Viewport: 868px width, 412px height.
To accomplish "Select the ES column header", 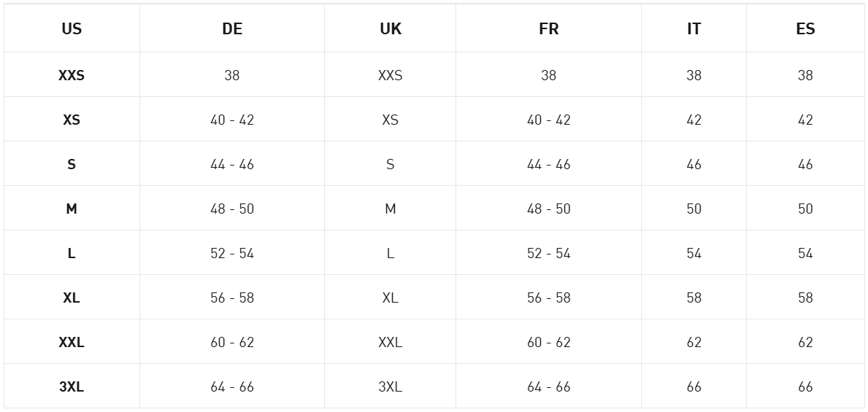I will click(x=805, y=28).
